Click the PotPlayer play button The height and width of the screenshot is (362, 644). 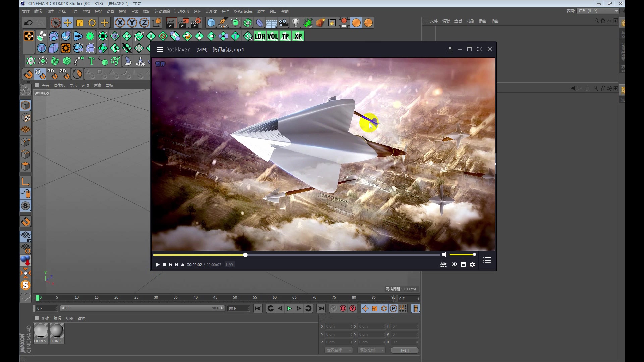coord(157,265)
